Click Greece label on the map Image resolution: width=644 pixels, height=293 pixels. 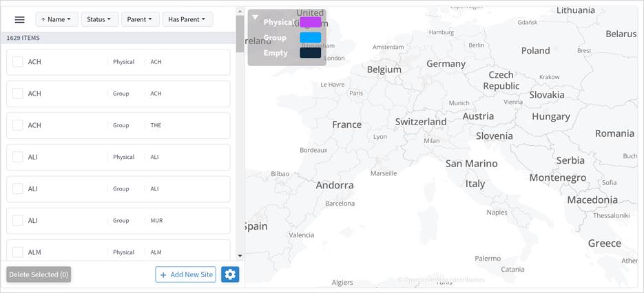pyautogui.click(x=605, y=243)
